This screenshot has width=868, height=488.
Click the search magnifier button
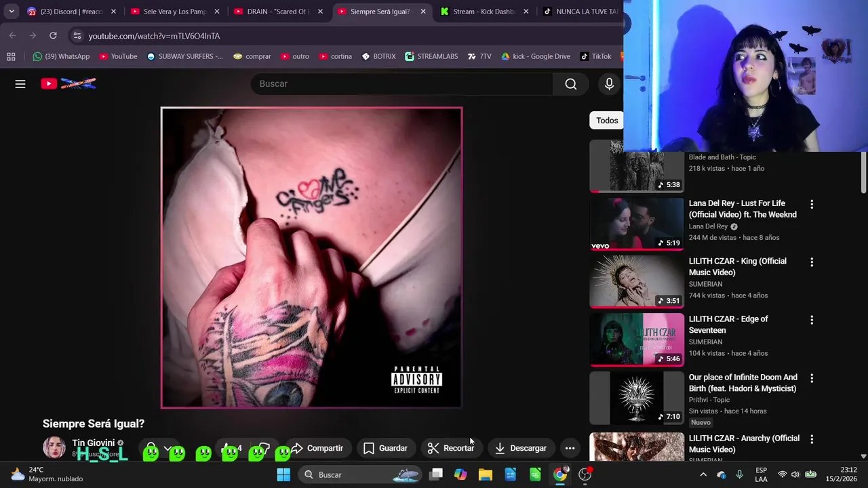click(x=571, y=83)
